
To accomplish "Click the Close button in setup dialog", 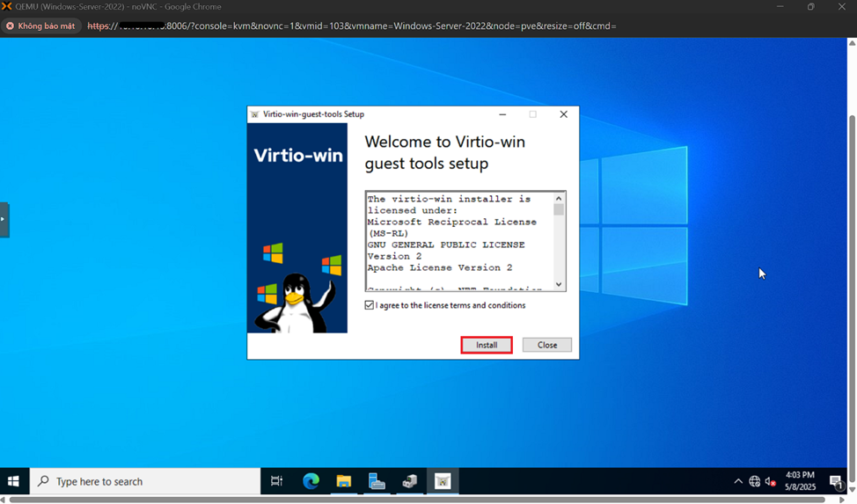I will [x=546, y=345].
